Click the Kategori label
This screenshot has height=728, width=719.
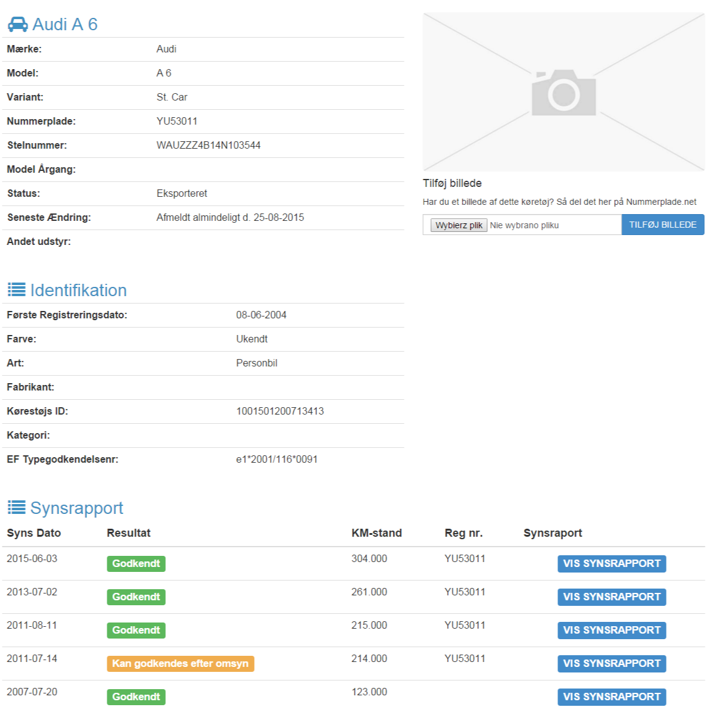[x=28, y=436]
